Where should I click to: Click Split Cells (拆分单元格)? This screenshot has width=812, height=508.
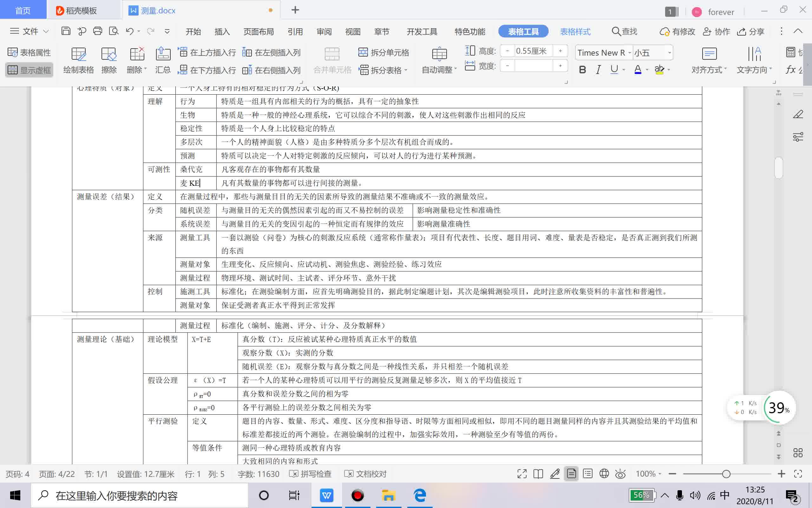(x=383, y=52)
